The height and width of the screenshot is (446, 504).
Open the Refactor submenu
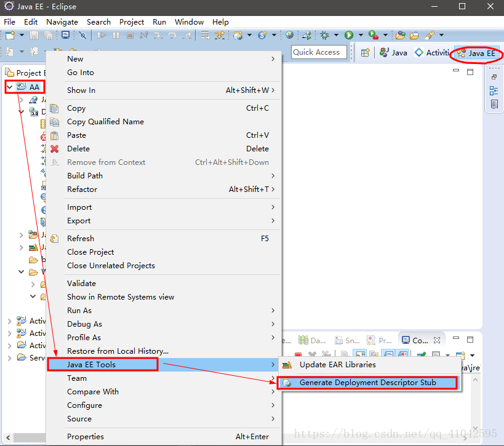[x=164, y=189]
